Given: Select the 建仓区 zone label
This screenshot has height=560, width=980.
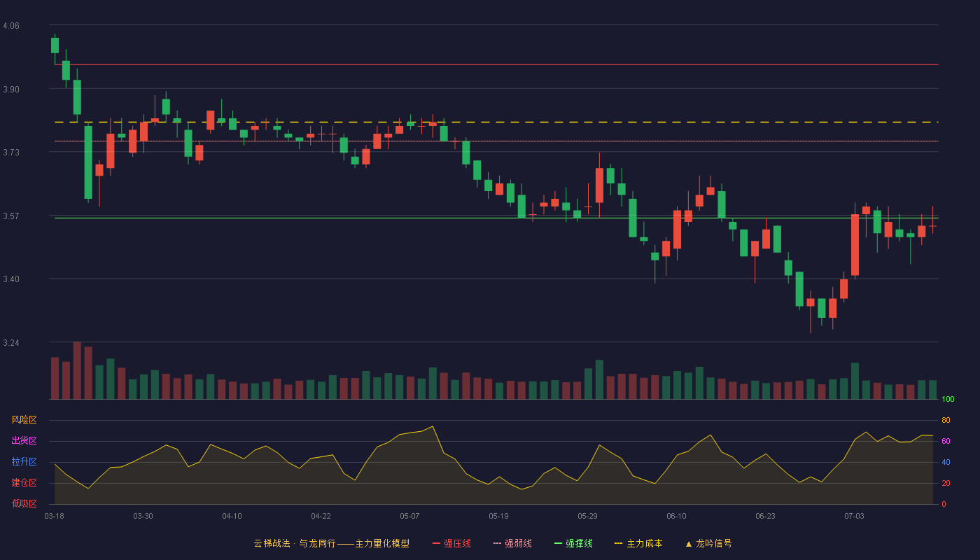Looking at the screenshot, I should [x=24, y=483].
